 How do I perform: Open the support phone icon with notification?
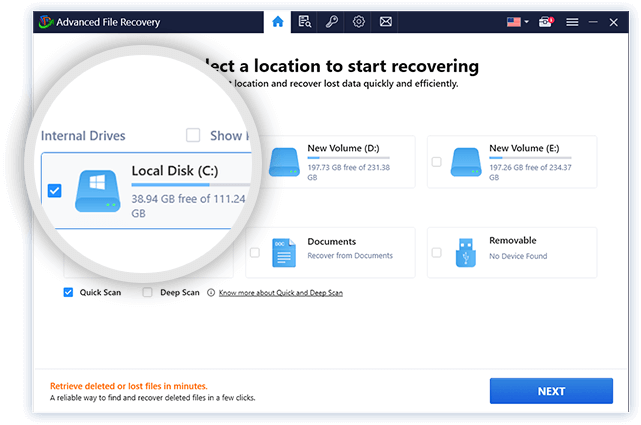point(546,22)
